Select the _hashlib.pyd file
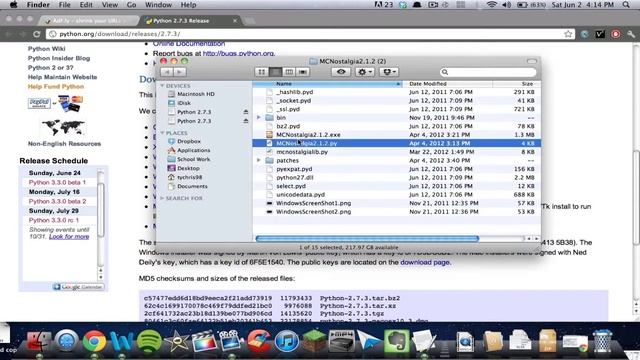This screenshot has height=360, width=640. [x=295, y=92]
